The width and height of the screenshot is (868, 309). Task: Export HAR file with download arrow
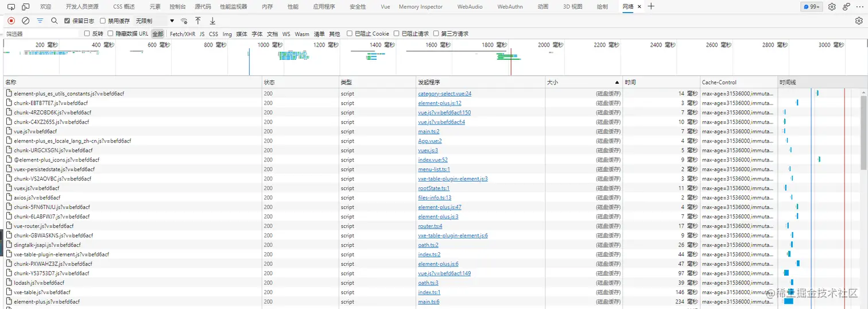[x=212, y=21]
